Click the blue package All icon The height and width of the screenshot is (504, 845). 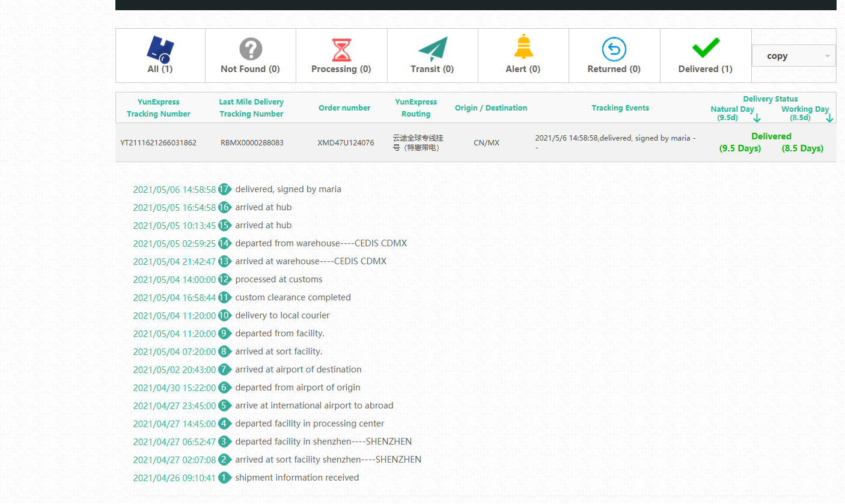click(160, 49)
